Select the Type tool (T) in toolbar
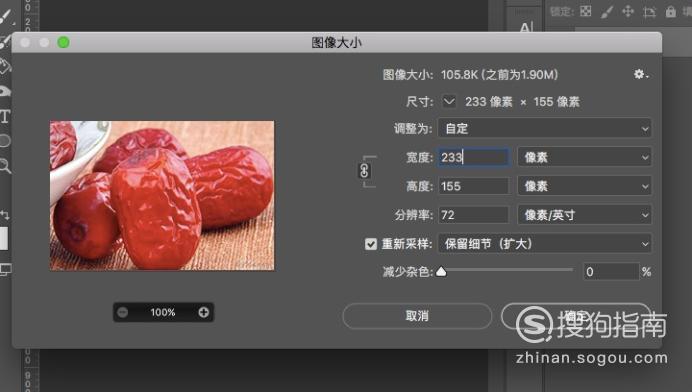Screen dimensions: 692x392 coord(4,117)
